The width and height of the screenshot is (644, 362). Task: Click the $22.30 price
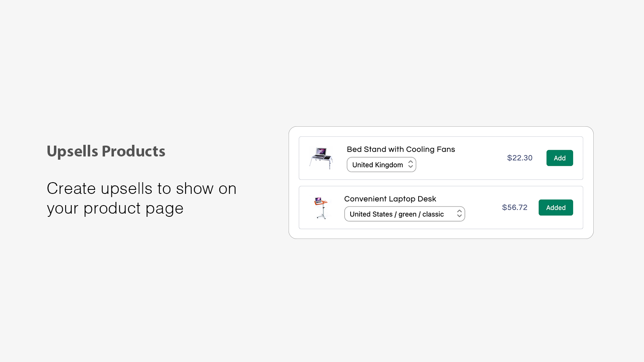520,158
